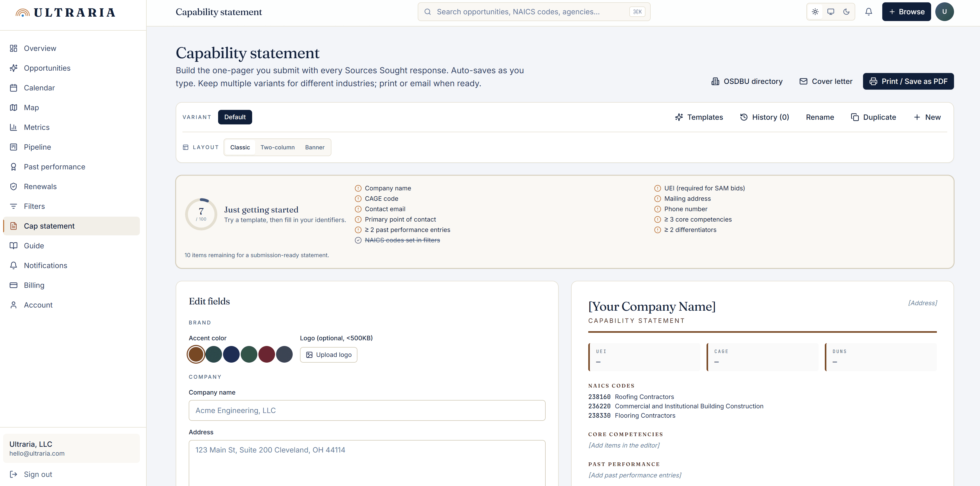Click the Ultraria logo icon
980x486 pixels.
23,12
